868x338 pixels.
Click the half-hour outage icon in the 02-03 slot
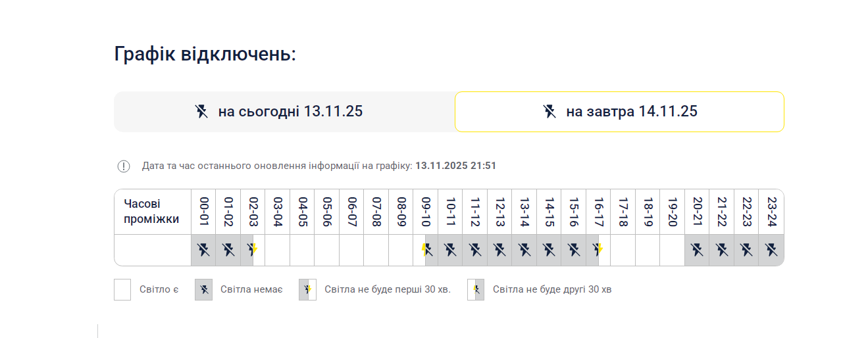pyautogui.click(x=252, y=250)
